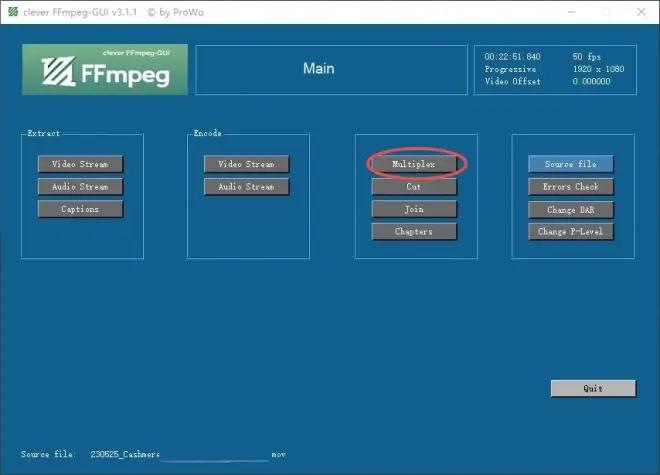
Task: Click the Encode group label
Action: click(x=208, y=133)
